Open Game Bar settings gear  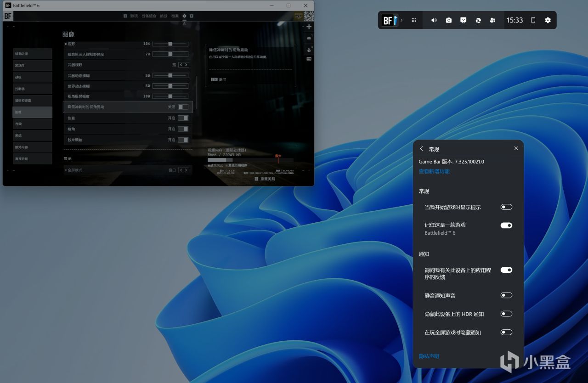point(548,20)
